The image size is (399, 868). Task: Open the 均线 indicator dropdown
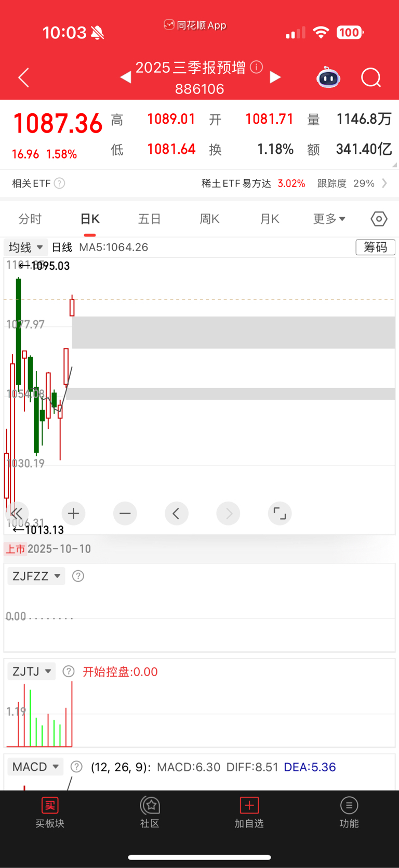(25, 247)
